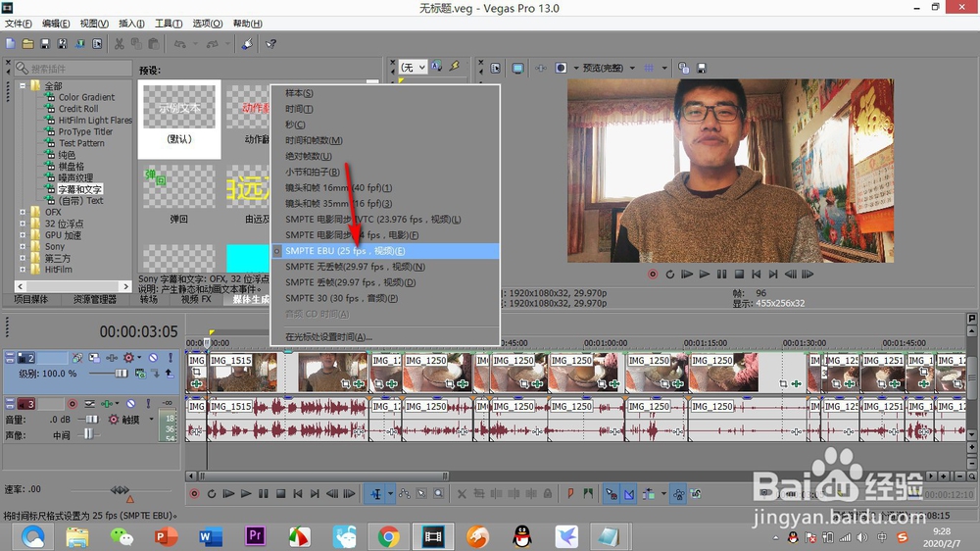This screenshot has width=980, height=551.
Task: Create a new project from the toolbar
Action: (11, 44)
